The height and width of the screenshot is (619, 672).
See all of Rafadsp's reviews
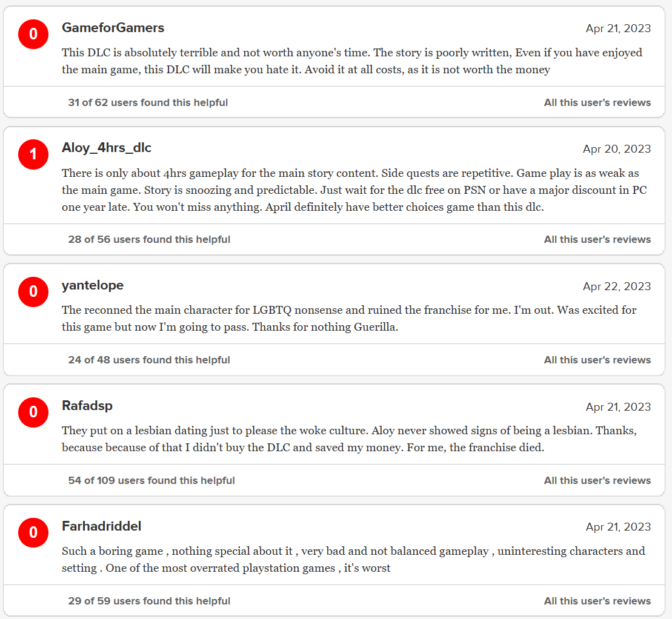(x=597, y=481)
